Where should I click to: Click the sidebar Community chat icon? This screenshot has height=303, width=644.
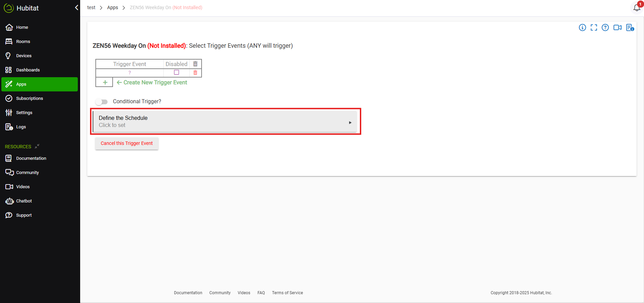pos(9,173)
